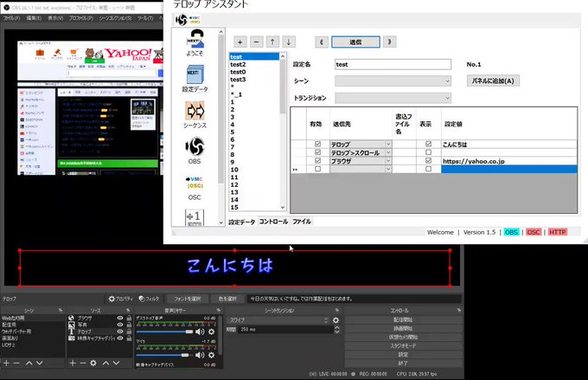Viewport: 588px width, 380px height.
Task: Click the 送信 send button
Action: tap(355, 42)
